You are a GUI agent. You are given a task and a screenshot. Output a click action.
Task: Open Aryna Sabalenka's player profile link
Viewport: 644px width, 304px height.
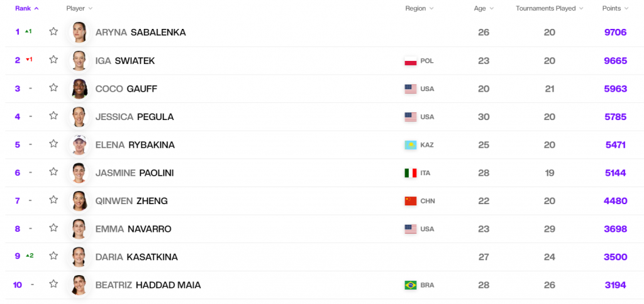click(x=140, y=32)
